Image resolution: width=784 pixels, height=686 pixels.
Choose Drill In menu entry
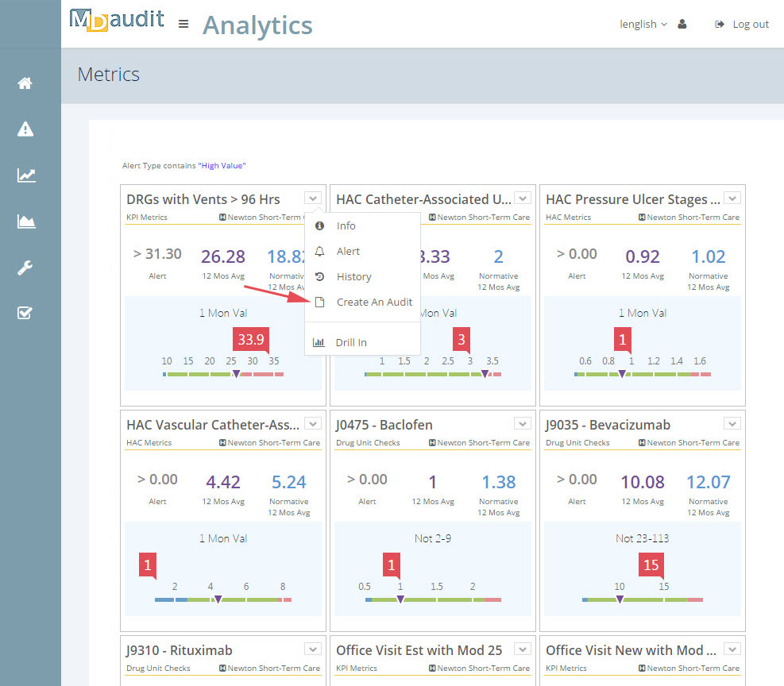[362, 342]
